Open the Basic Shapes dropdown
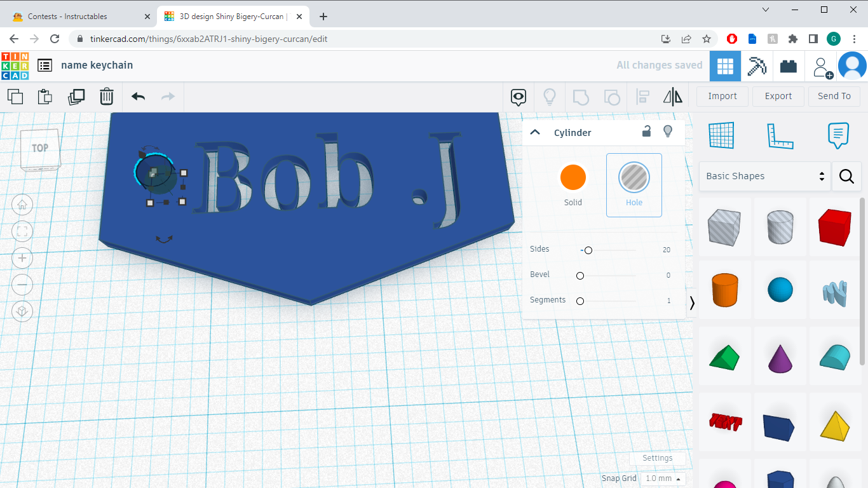Screen dimensions: 868x488 pyautogui.click(x=764, y=176)
